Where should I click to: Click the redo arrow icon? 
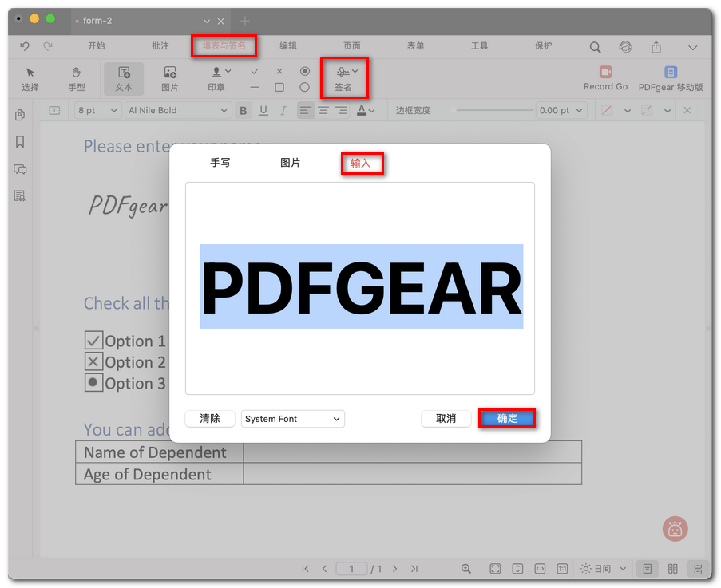(48, 46)
